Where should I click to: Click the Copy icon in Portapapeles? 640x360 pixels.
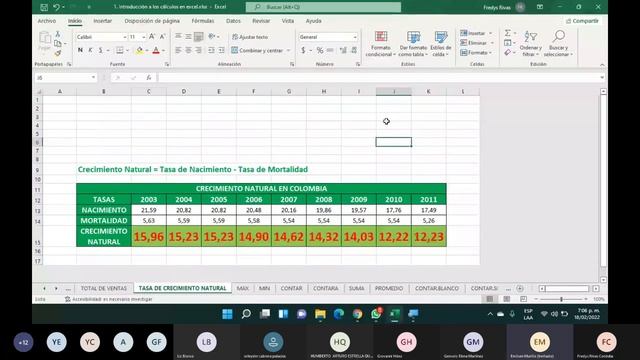(x=58, y=43)
